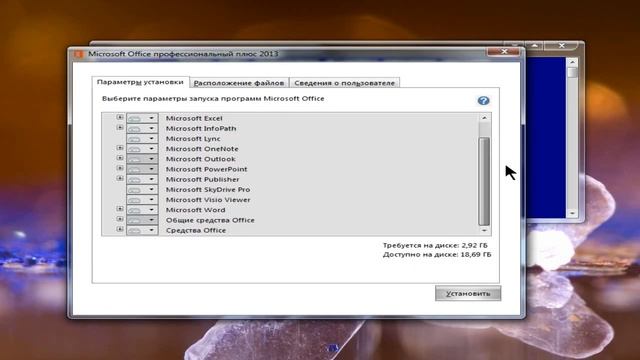This screenshot has width=640, height=360.
Task: Click the component list scroll up arrow
Action: tap(484, 118)
